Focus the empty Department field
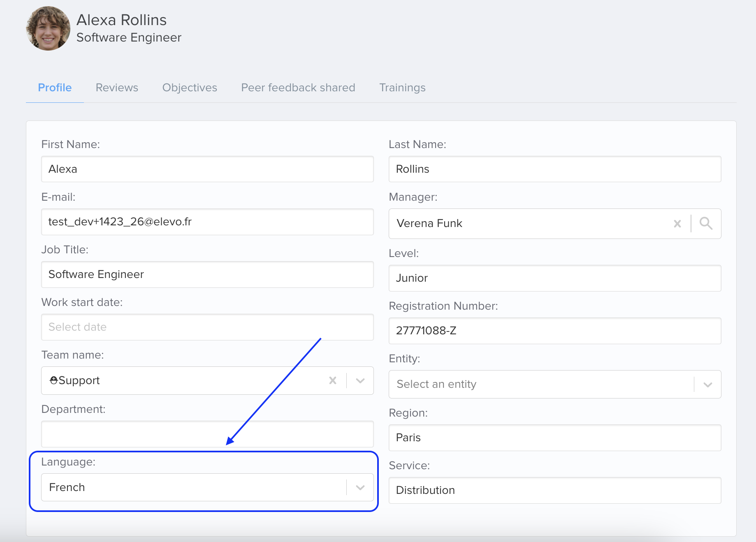 tap(207, 434)
